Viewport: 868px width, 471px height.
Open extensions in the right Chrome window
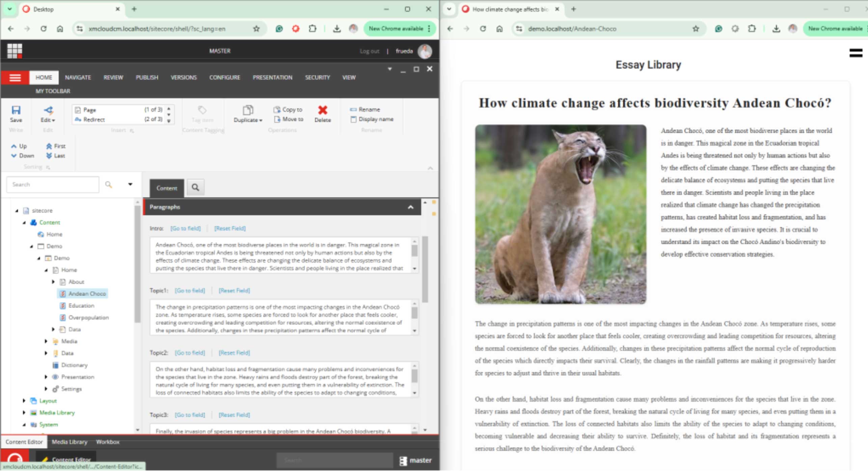(x=752, y=29)
